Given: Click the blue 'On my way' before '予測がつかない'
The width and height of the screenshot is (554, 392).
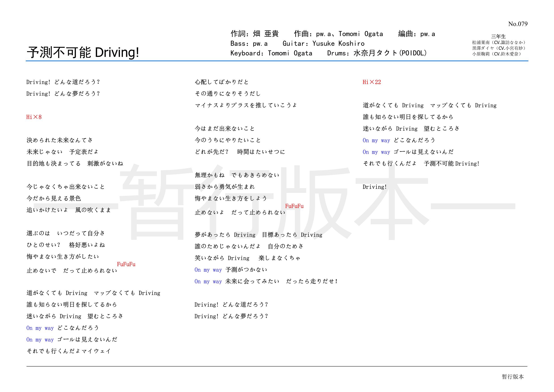Looking at the screenshot, I should click(208, 270).
